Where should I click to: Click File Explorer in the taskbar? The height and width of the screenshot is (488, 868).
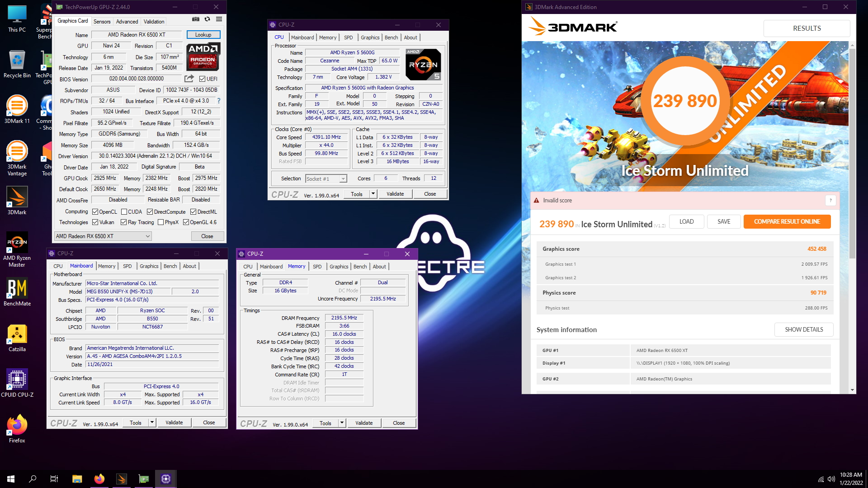click(x=77, y=479)
